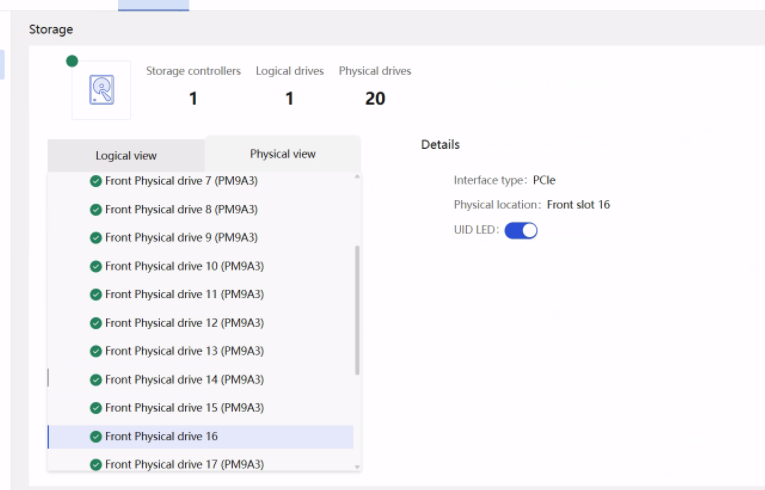Switch to the Logical view tab
Viewport: 765px width, 490px height.
pyautogui.click(x=126, y=156)
